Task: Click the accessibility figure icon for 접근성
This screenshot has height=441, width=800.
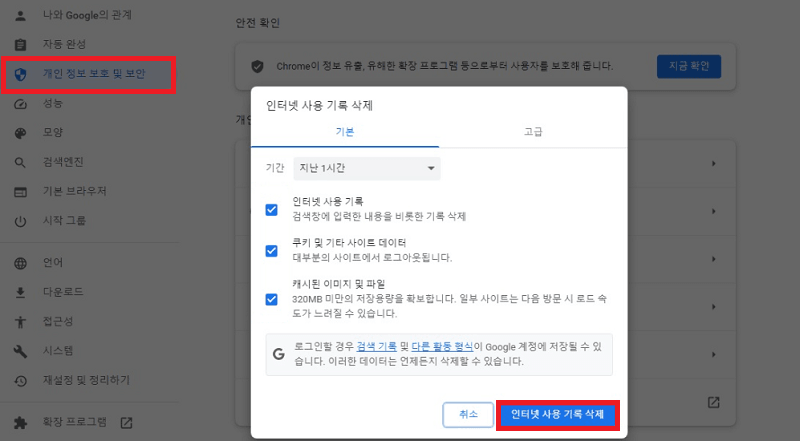Action: point(20,322)
